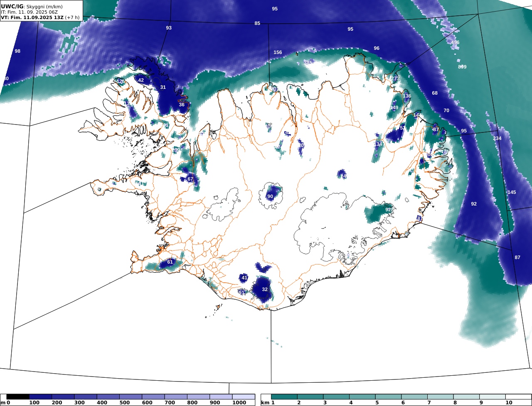Click the visibility value '36' on the map
532x406 pixels.
182,105
